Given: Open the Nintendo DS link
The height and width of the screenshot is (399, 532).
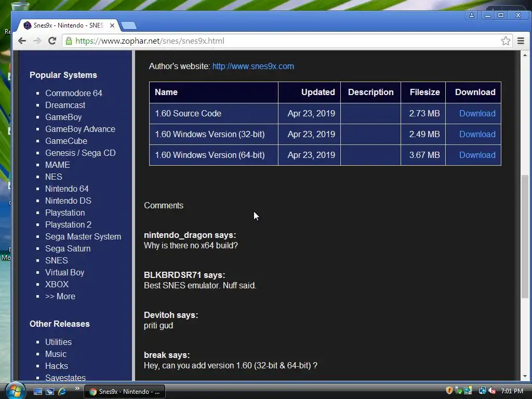Looking at the screenshot, I should (x=68, y=201).
